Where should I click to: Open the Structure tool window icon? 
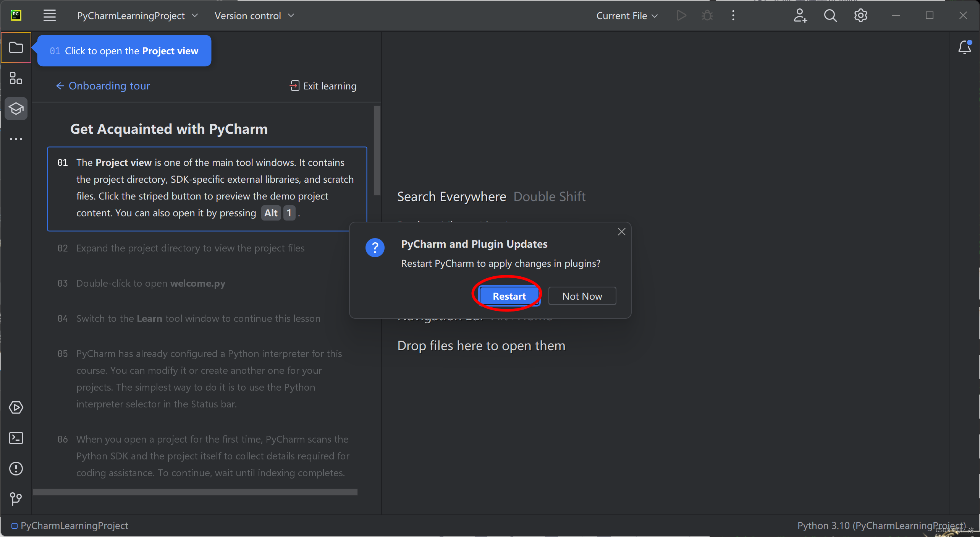[x=16, y=78]
